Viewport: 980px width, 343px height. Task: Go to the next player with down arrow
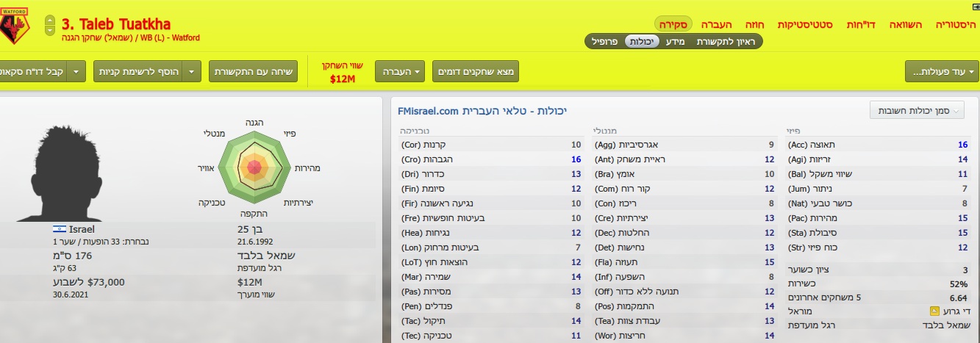[x=49, y=31]
